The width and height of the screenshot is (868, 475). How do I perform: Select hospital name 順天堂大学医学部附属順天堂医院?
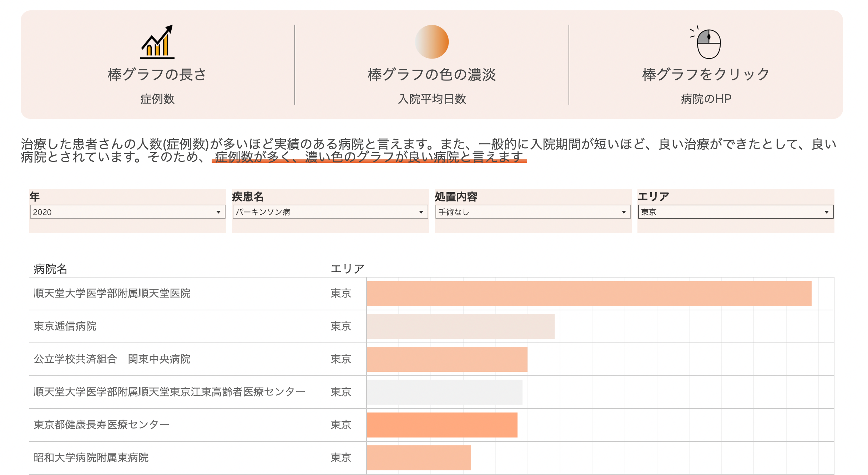112,294
